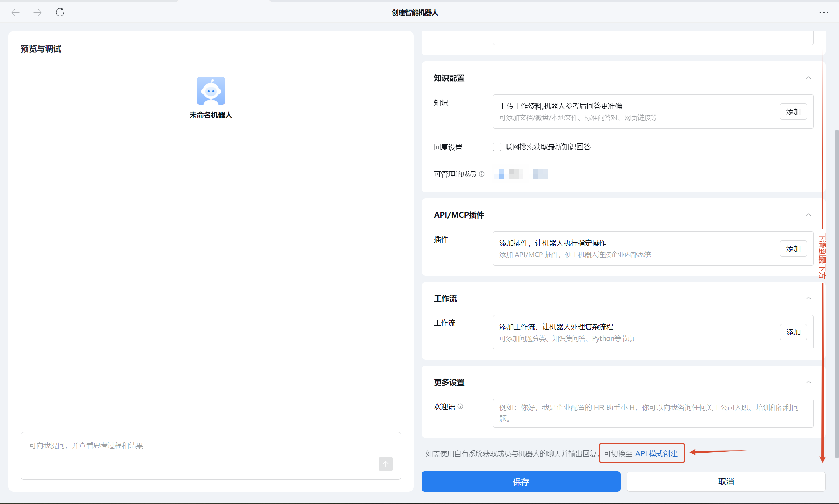Enable 联网搜索获取最新知识回答 checkbox
Viewport: 839px width, 504px height.
497,147
